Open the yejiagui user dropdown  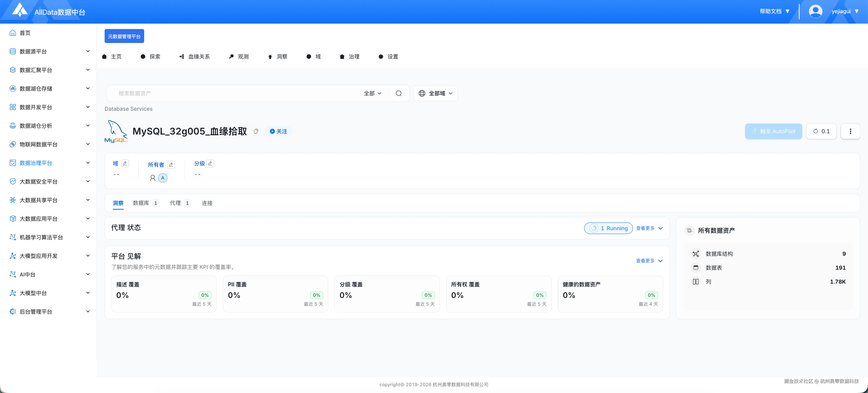point(845,11)
